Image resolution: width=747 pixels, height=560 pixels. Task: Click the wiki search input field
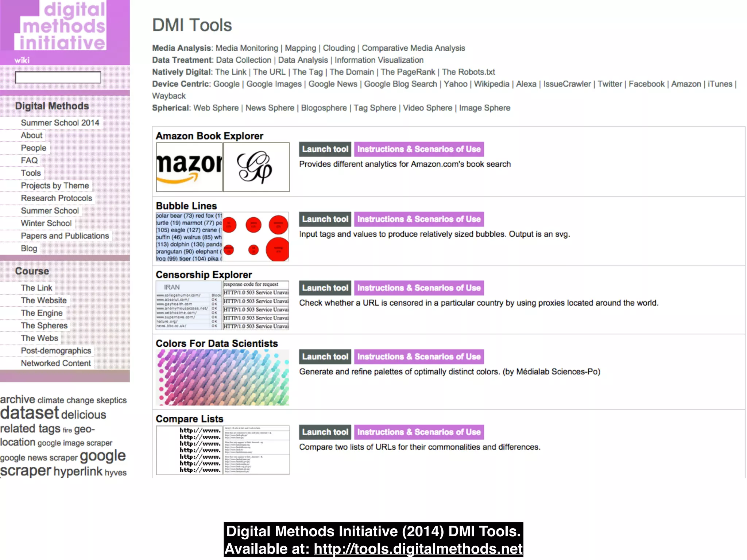[58, 77]
